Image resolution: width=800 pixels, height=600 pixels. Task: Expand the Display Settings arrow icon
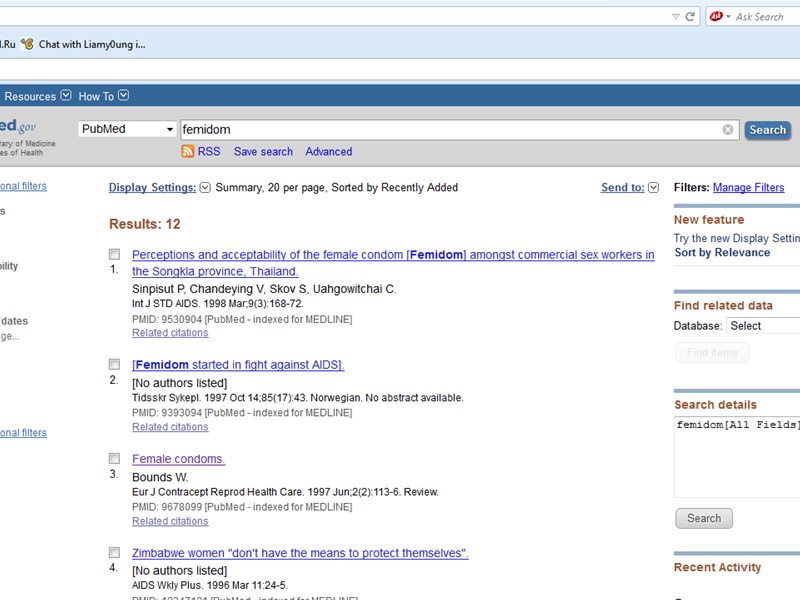point(205,187)
